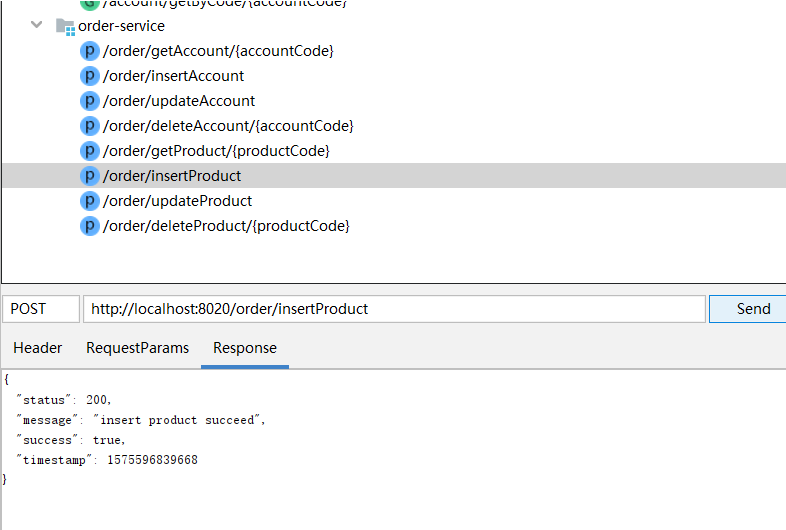Click POST icon beside /order/updateAccount
This screenshot has width=786, height=530.
pyautogui.click(x=90, y=101)
